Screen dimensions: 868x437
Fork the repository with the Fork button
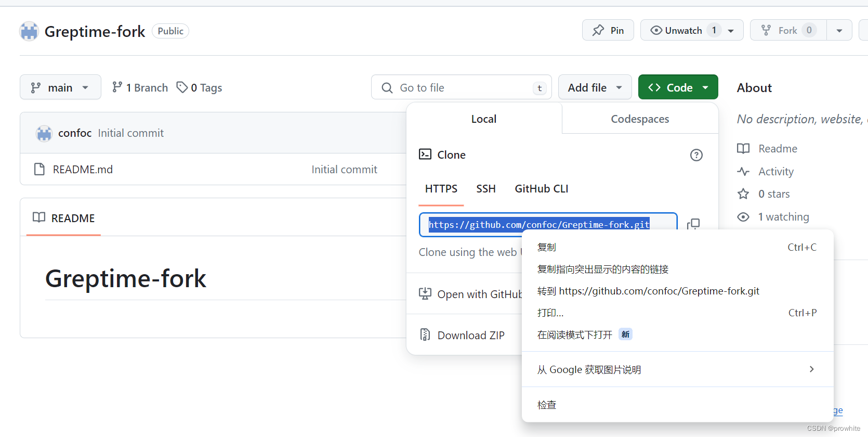pyautogui.click(x=788, y=30)
